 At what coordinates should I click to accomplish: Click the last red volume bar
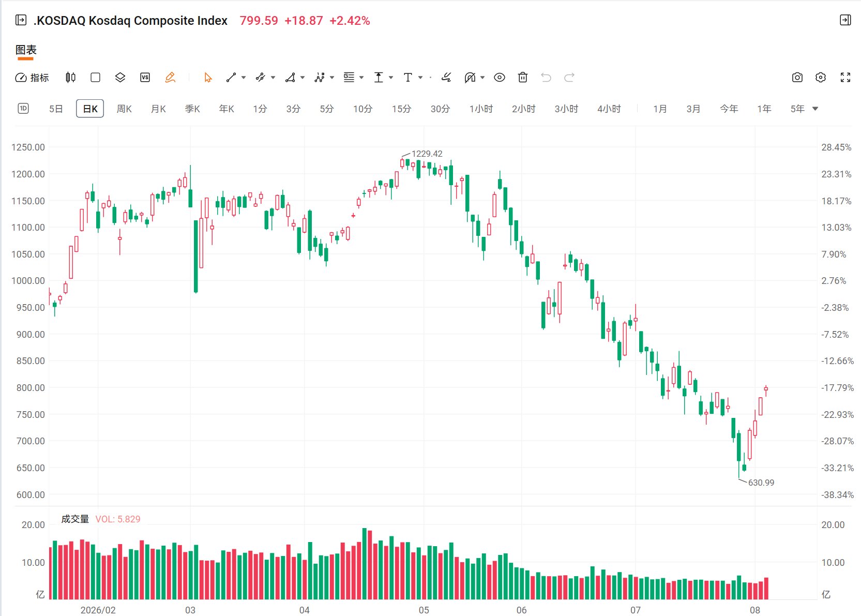point(766,589)
